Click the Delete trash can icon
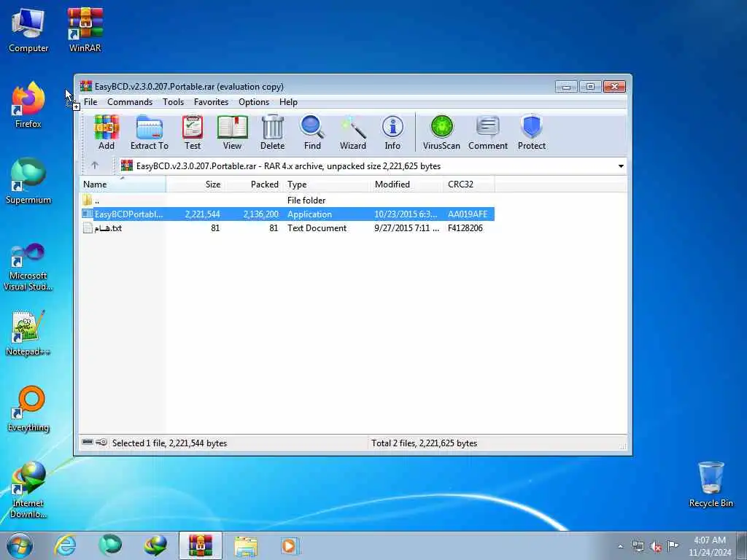The image size is (747, 560). pyautogui.click(x=273, y=133)
